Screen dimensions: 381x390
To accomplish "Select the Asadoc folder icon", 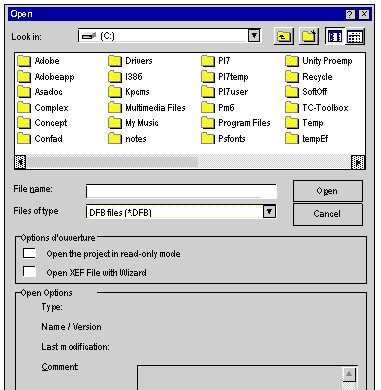I will 24,92.
